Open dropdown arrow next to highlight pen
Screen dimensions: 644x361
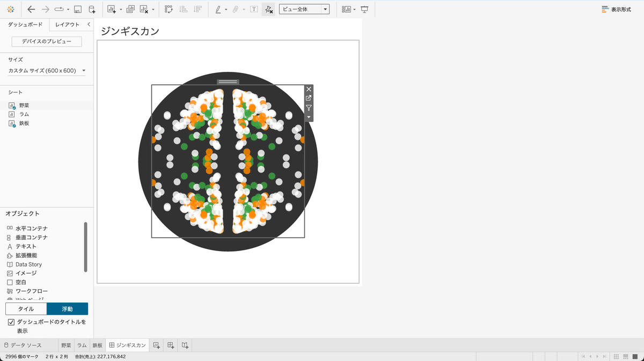[226, 9]
